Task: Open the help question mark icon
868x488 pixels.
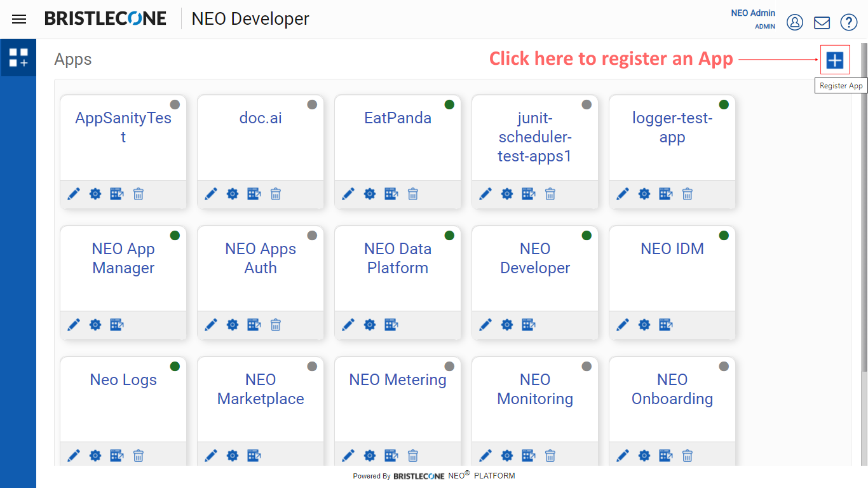Action: (x=849, y=22)
